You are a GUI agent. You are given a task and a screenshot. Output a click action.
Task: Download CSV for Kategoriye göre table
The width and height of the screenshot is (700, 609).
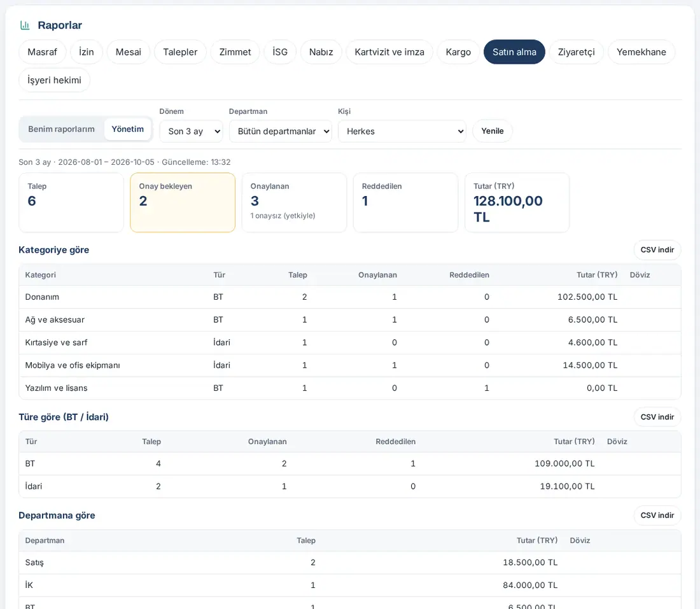click(657, 249)
